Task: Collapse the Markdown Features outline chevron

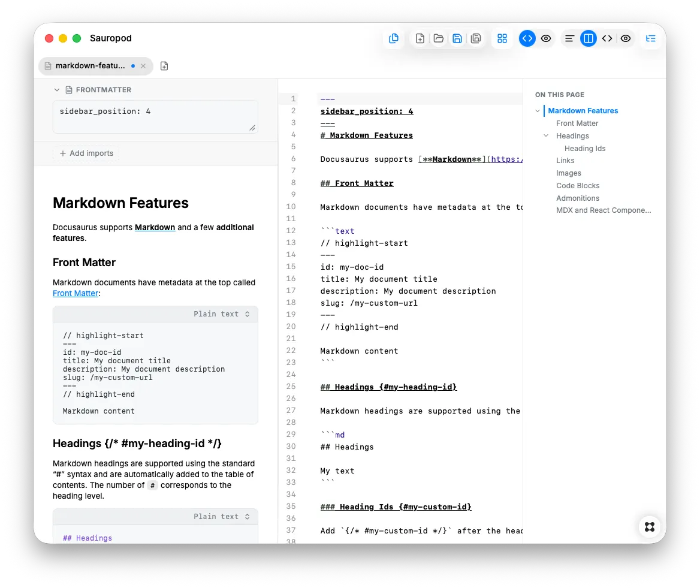Action: 538,111
